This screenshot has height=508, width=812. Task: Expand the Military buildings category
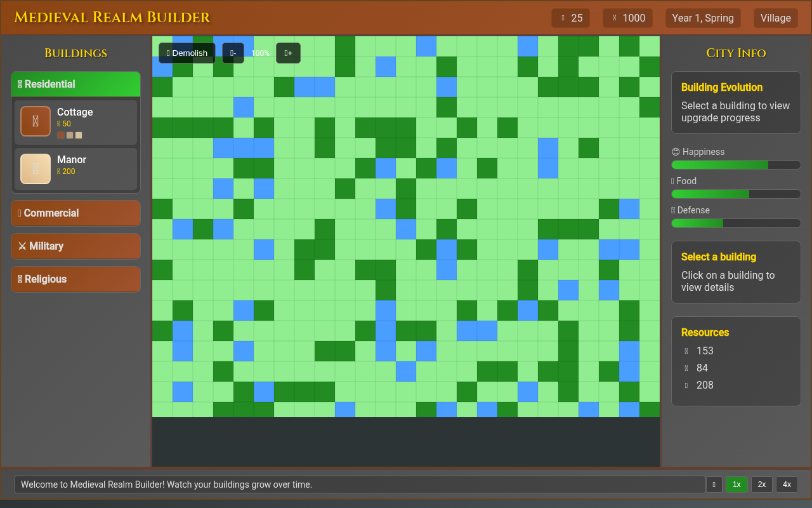75,246
